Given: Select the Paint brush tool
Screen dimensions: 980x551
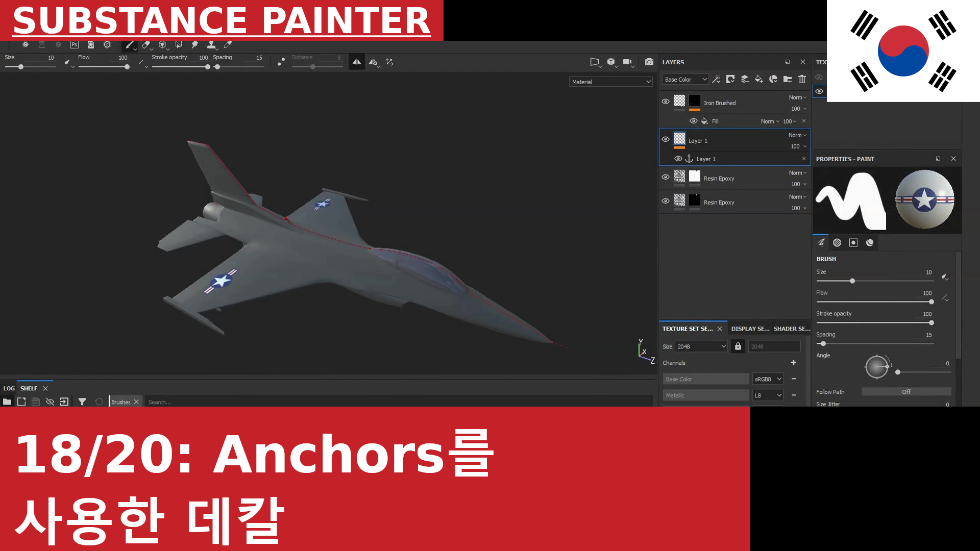Looking at the screenshot, I should pyautogui.click(x=129, y=45).
